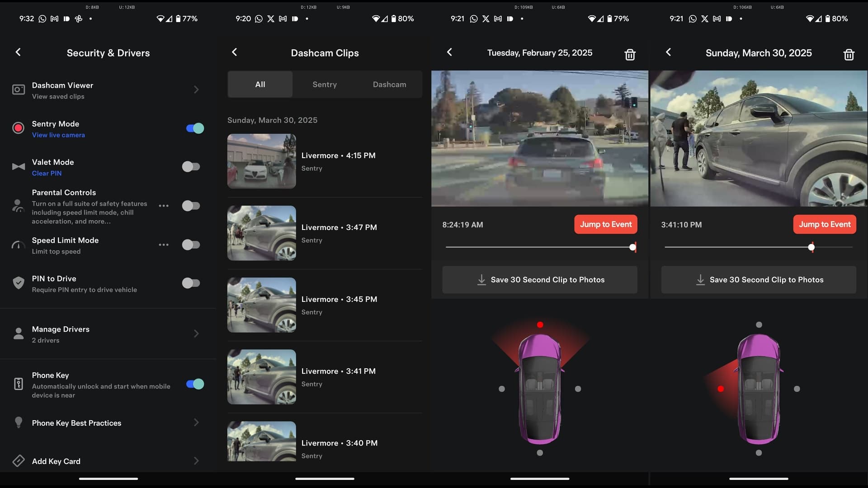
Task: Enable PIN to Drive switch
Action: coord(191,283)
